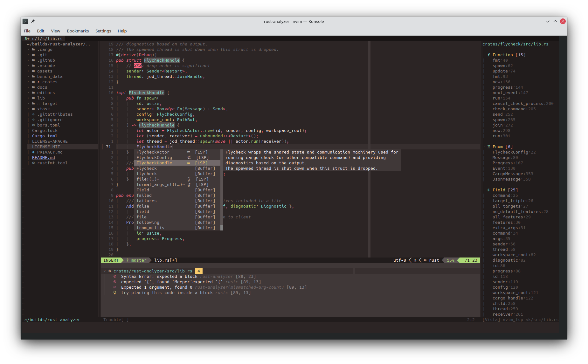This screenshot has width=588, height=364.
Task: Click the kind icon on FlycheckHandle completion
Action: (189, 163)
